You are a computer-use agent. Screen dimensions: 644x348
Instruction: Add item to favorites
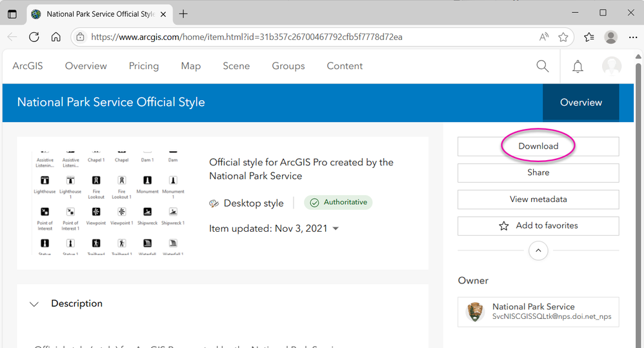pos(538,226)
